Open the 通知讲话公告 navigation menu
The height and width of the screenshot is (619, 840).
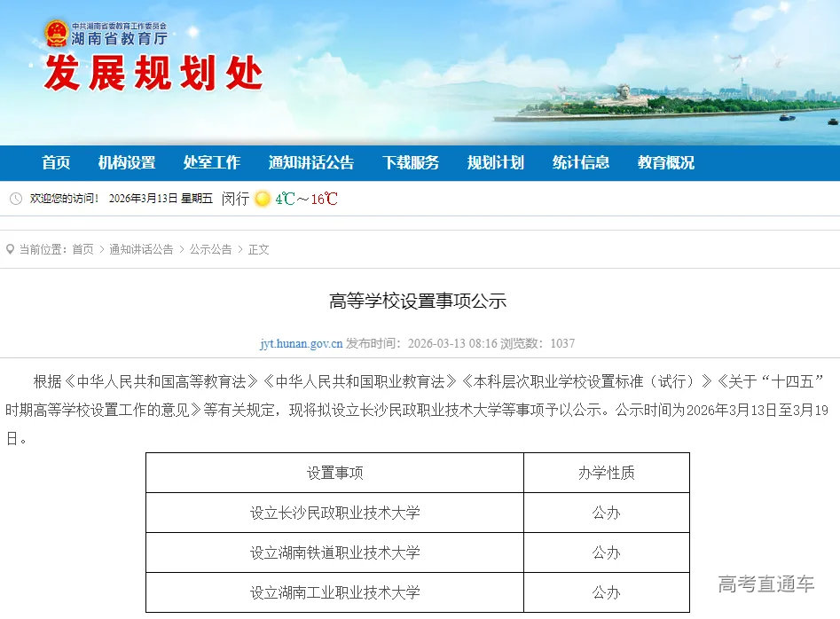(310, 163)
